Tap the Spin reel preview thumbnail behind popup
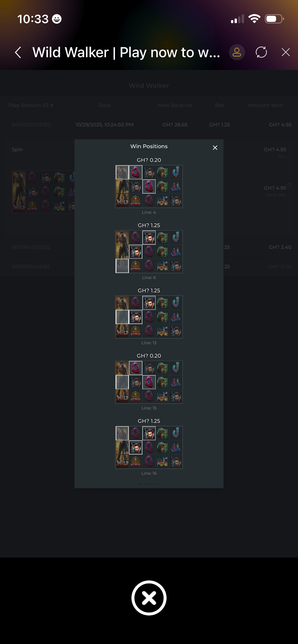 pos(43,192)
